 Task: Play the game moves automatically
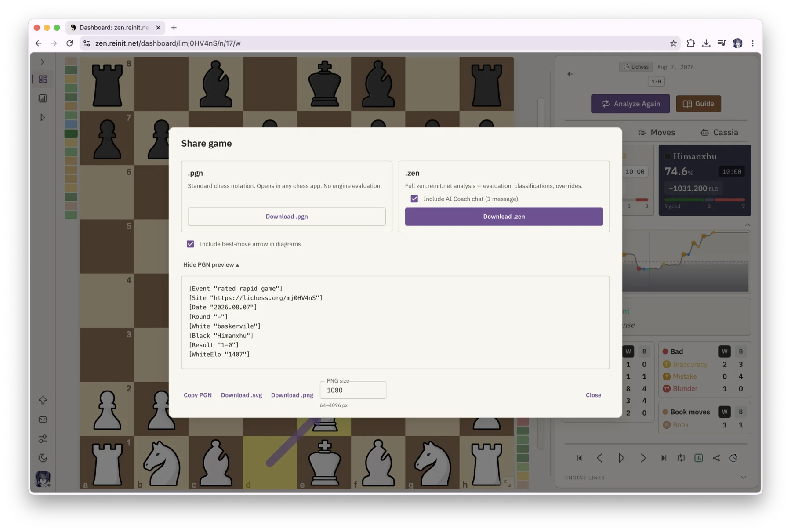[x=621, y=458]
